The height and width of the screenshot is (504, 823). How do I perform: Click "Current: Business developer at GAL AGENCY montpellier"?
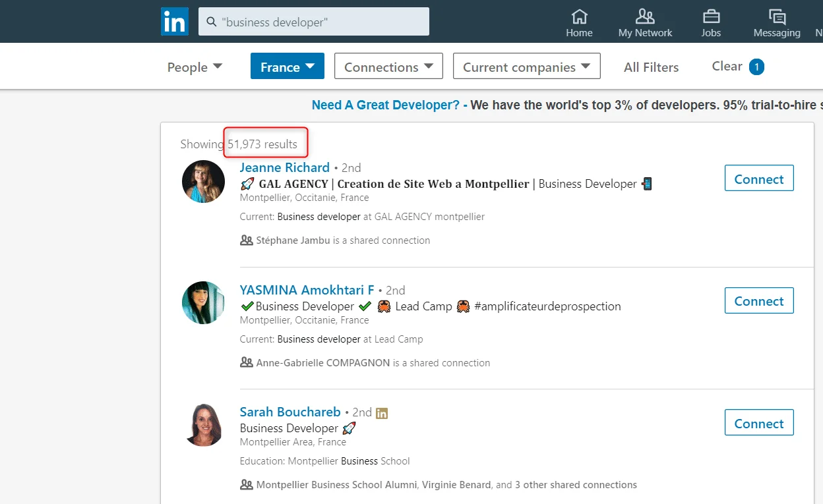tap(362, 216)
